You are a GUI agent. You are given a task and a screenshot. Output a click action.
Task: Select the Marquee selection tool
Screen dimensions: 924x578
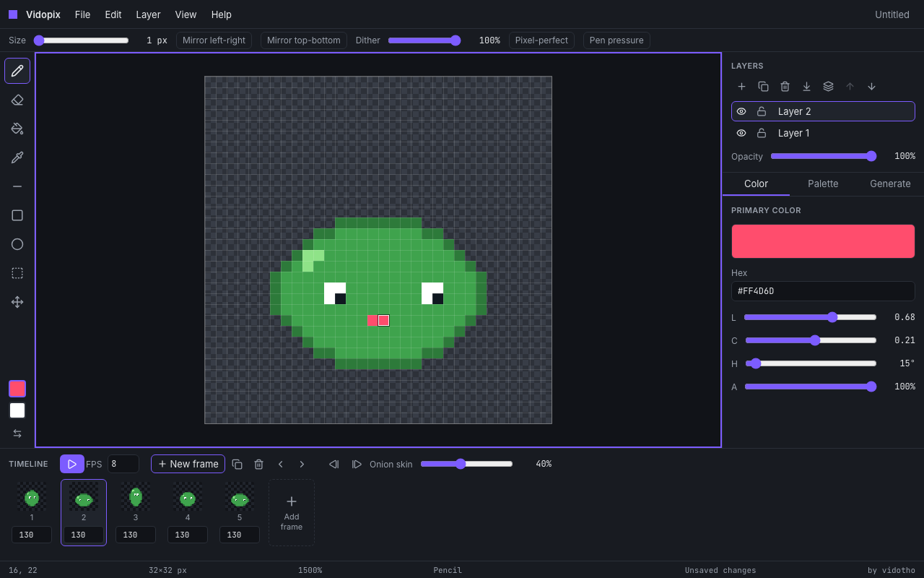click(x=17, y=273)
